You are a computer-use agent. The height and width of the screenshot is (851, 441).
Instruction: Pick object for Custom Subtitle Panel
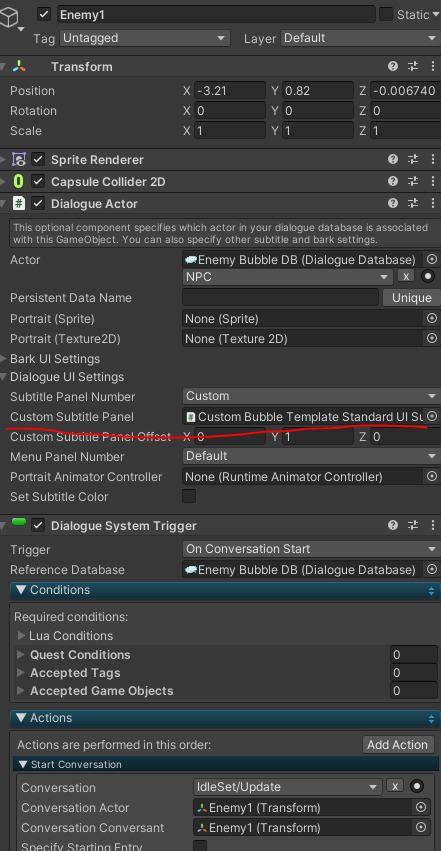pos(432,416)
